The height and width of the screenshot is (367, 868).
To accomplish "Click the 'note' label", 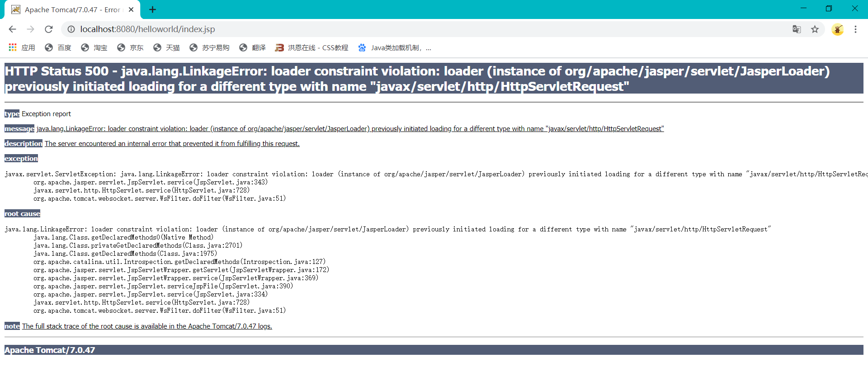I will [12, 326].
